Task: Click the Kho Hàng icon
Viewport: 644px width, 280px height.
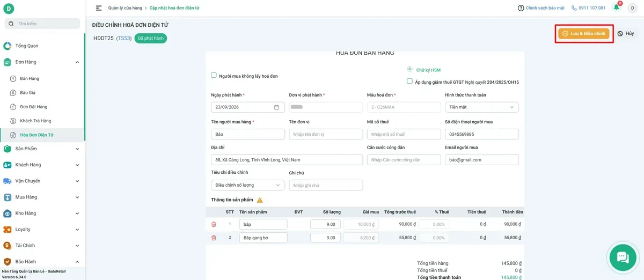Action: point(8,213)
